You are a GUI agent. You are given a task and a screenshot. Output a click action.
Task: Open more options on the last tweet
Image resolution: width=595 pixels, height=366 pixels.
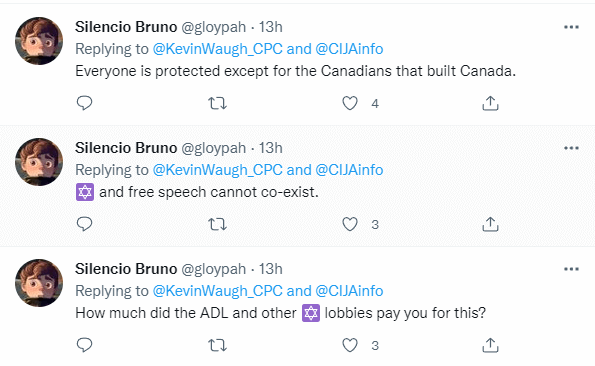tap(571, 269)
